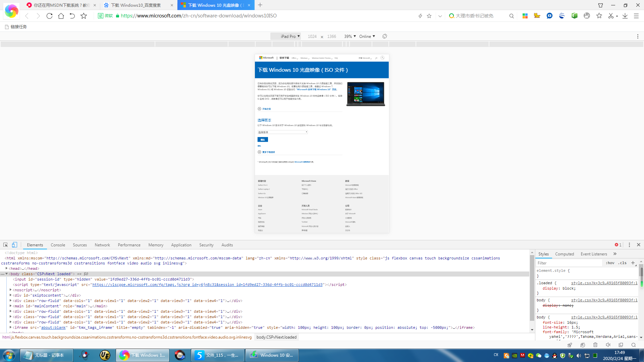
Task: Reload the page with the refresh icon
Action: (49, 16)
